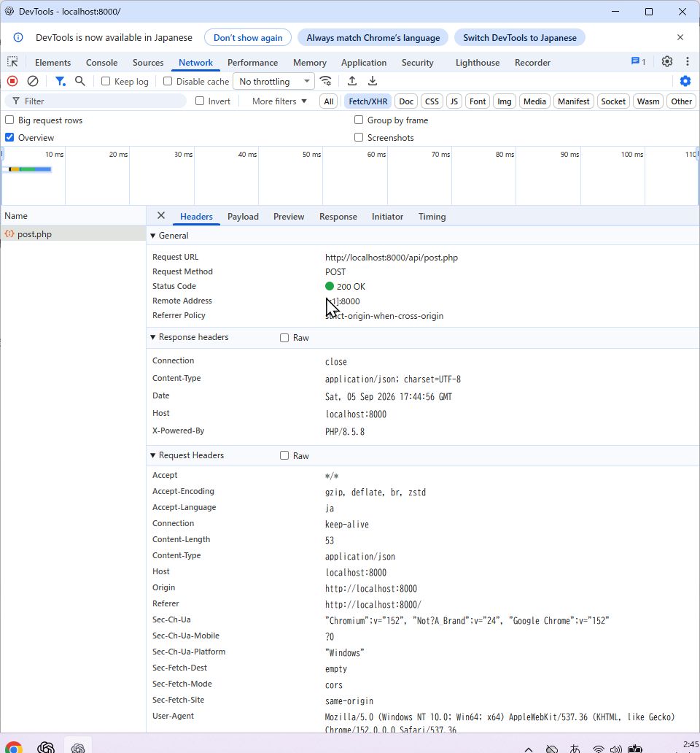The image size is (700, 753).
Task: Switch to the Elements panel
Action: tap(52, 63)
